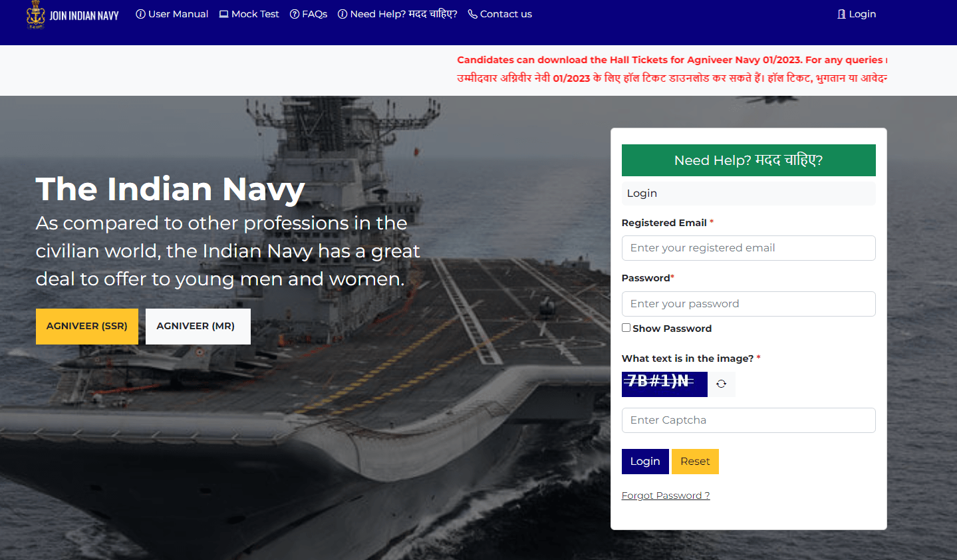The width and height of the screenshot is (957, 560).
Task: Focus the Registered Email input field
Action: (x=748, y=248)
